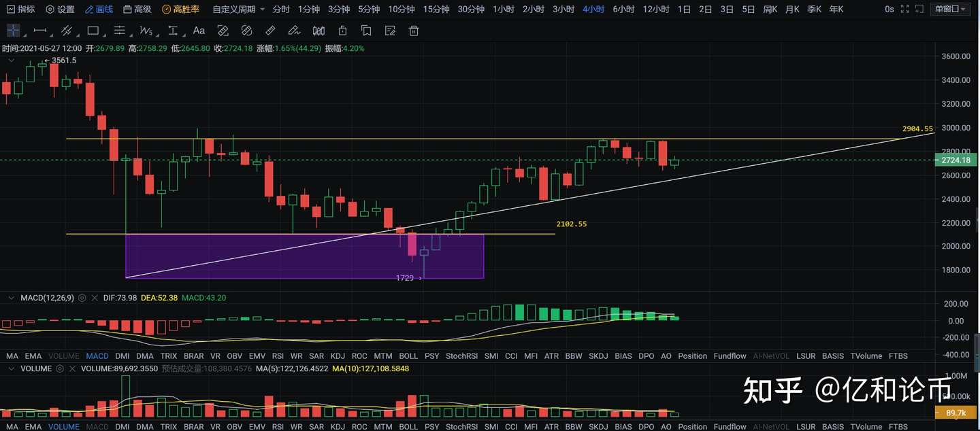Open the 单窗口 window layout dropdown
This screenshot has width=980, height=431.
[x=951, y=10]
